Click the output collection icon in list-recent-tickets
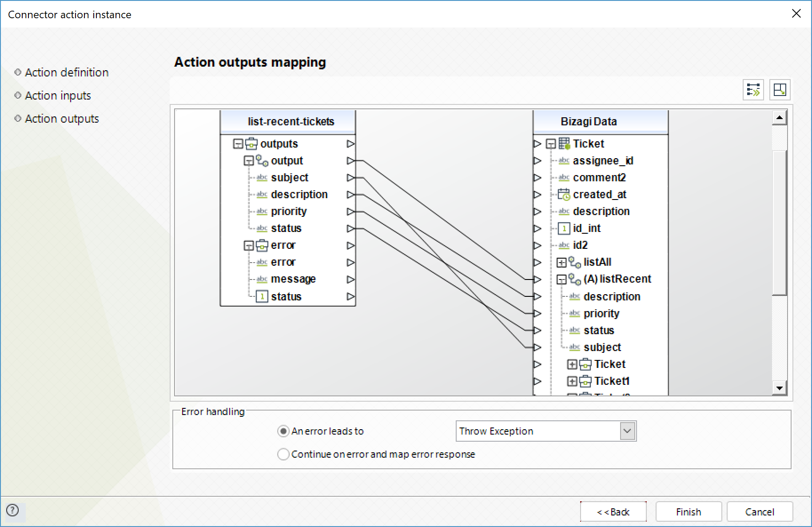The height and width of the screenshot is (527, 812). pos(262,160)
